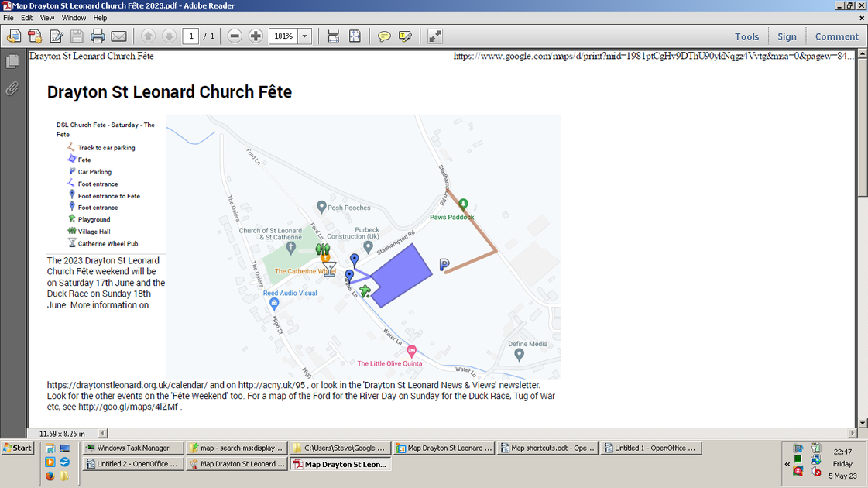Zoom in with the plus icon
The width and height of the screenshot is (868, 488).
pyautogui.click(x=256, y=36)
